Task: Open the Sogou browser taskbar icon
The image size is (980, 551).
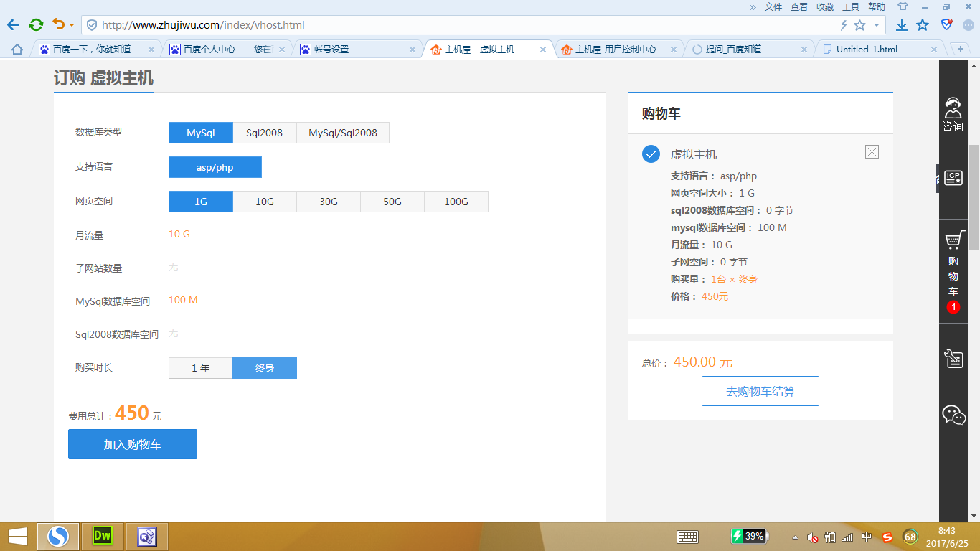Action: coord(58,537)
